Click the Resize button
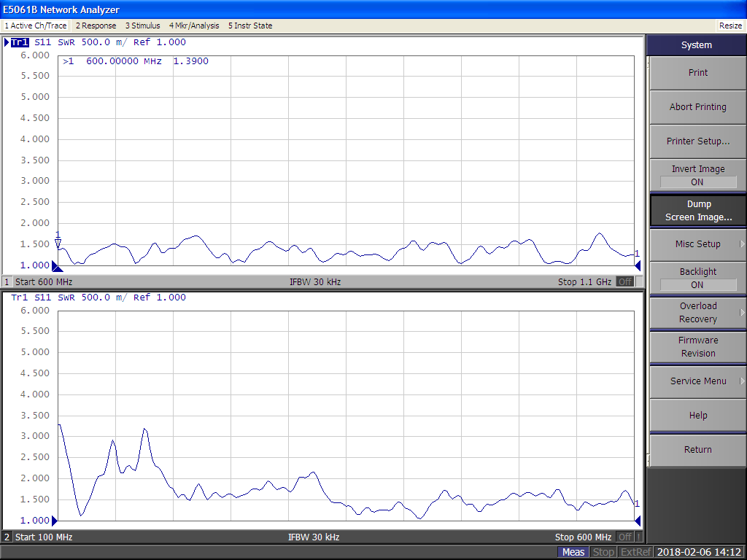Viewport: 747px width, 560px height. click(730, 26)
